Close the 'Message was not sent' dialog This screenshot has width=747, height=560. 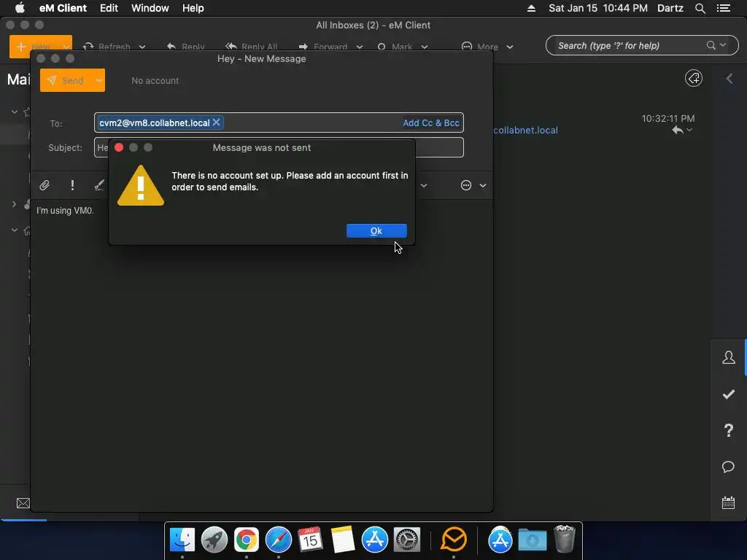click(119, 147)
